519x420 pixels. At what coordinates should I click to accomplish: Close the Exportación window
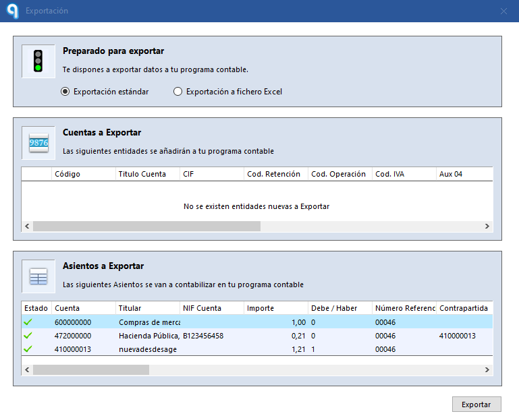[x=503, y=11]
